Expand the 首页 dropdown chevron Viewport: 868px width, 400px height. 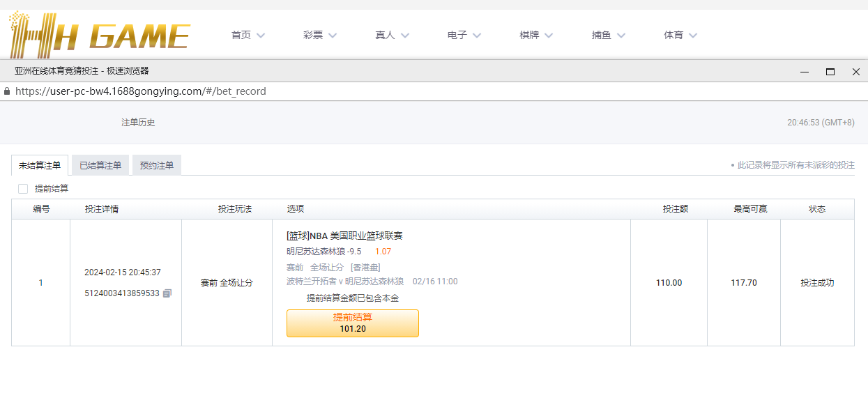click(x=261, y=36)
